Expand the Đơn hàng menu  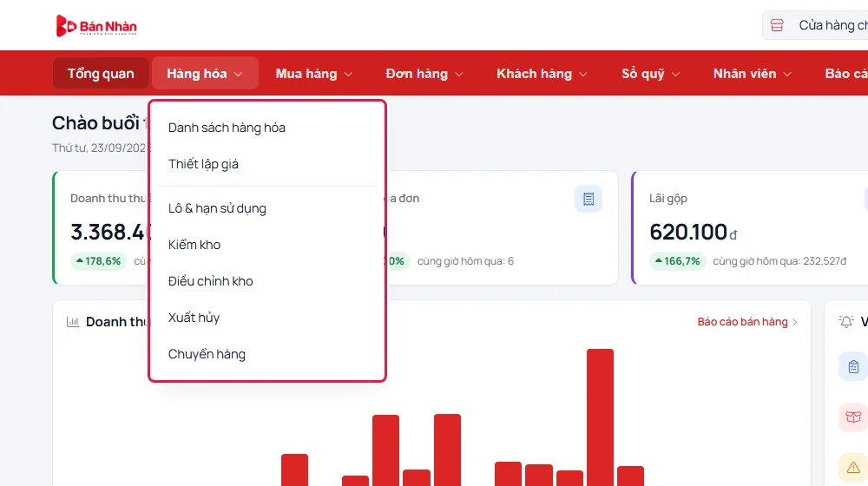point(424,74)
